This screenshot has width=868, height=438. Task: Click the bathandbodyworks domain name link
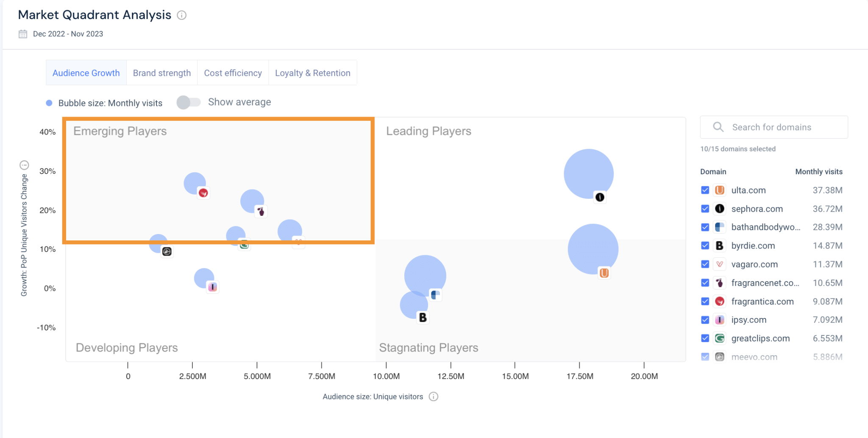[x=765, y=227]
